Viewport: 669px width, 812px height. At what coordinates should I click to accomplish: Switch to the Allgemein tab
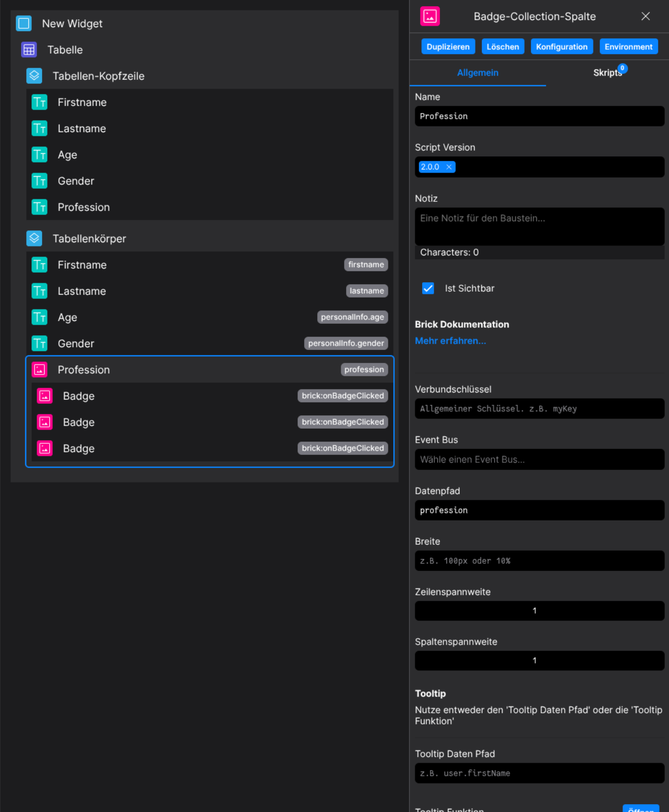477,73
